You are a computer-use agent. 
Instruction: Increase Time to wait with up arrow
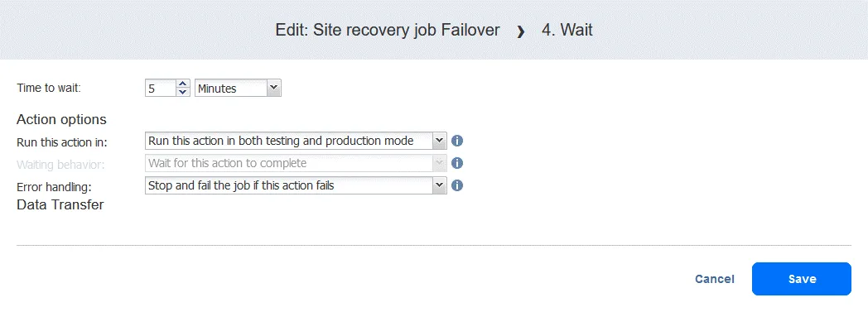coord(183,84)
